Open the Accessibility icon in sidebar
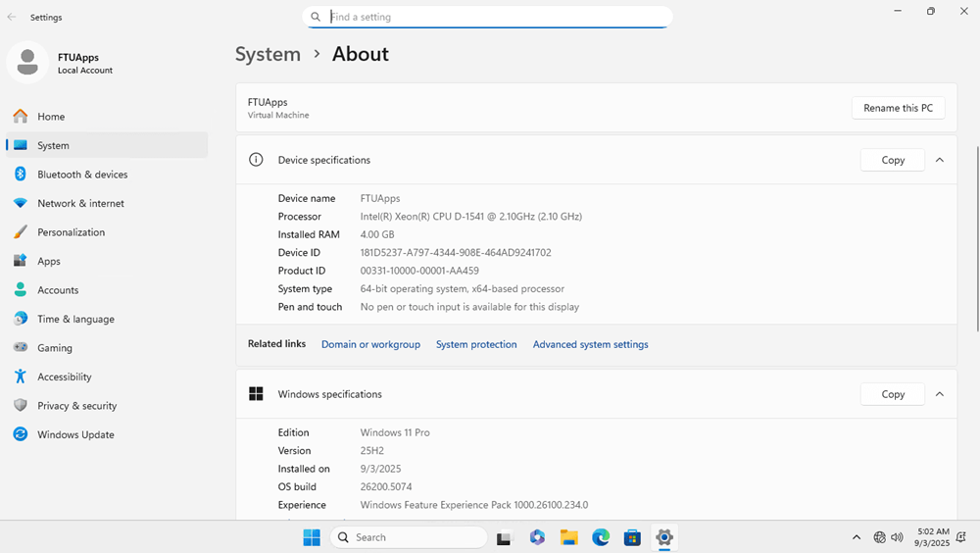 tap(20, 377)
